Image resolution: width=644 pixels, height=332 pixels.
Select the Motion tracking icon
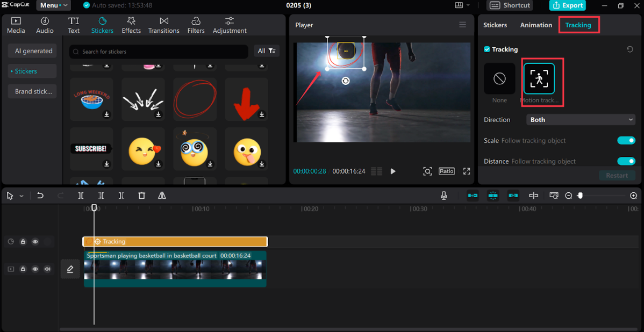tap(539, 78)
